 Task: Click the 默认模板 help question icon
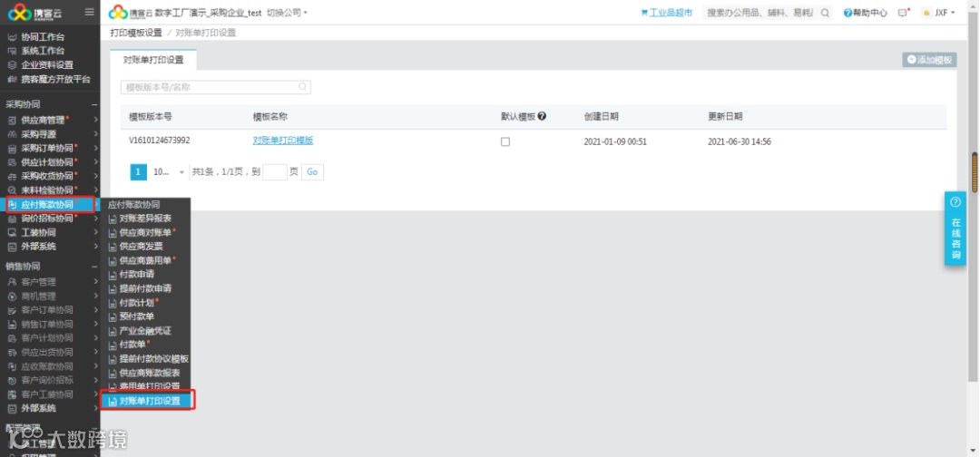pos(542,116)
